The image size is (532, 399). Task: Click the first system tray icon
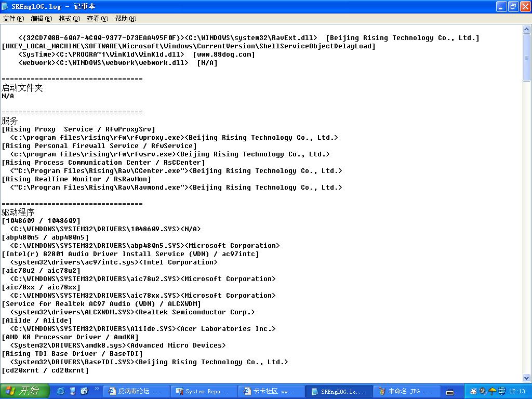[x=473, y=391]
